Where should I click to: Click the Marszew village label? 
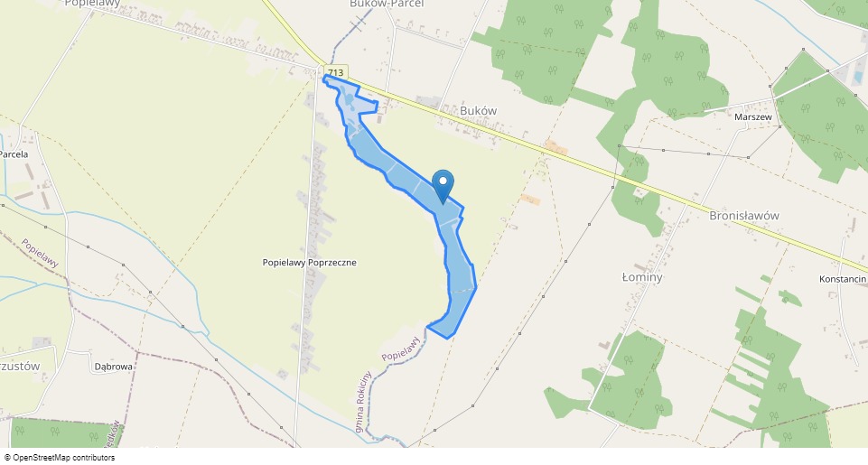click(x=753, y=116)
